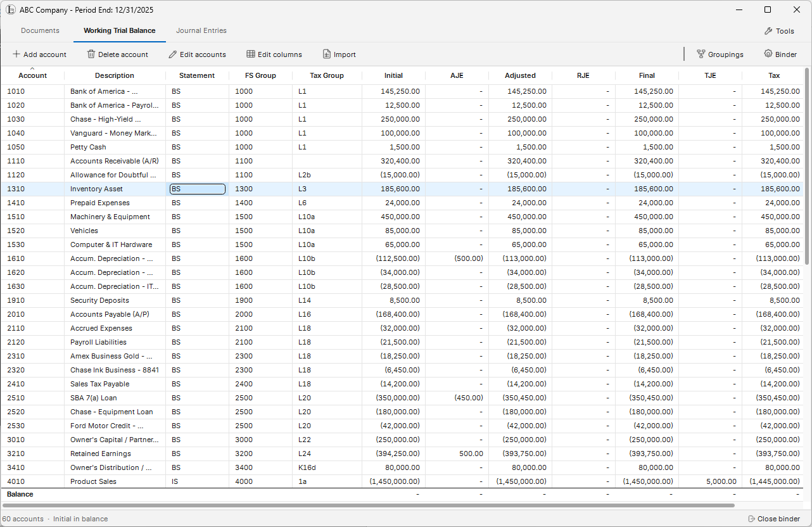The width and height of the screenshot is (812, 527).
Task: Select the Prepaid Expenses row description
Action: [x=115, y=203]
